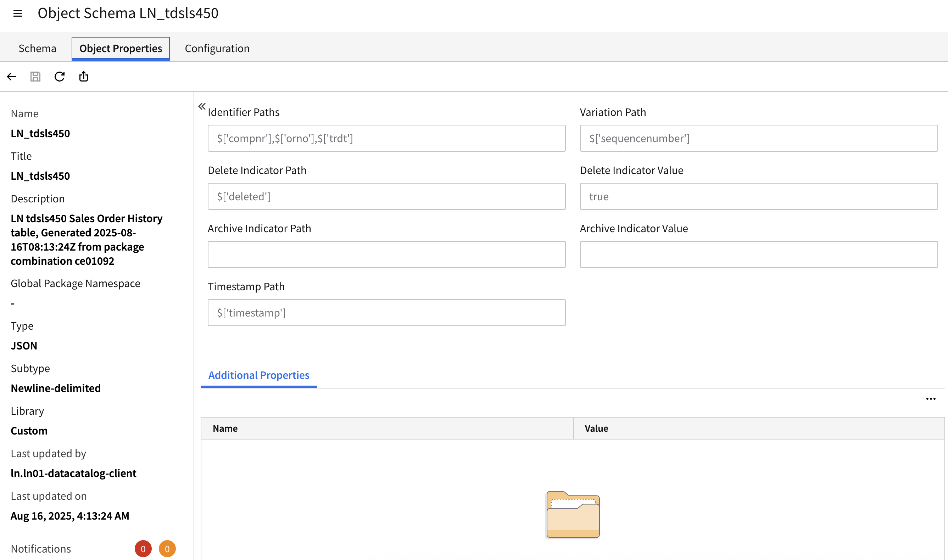Open the hamburger navigation menu
This screenshot has width=948, height=560.
click(x=17, y=13)
